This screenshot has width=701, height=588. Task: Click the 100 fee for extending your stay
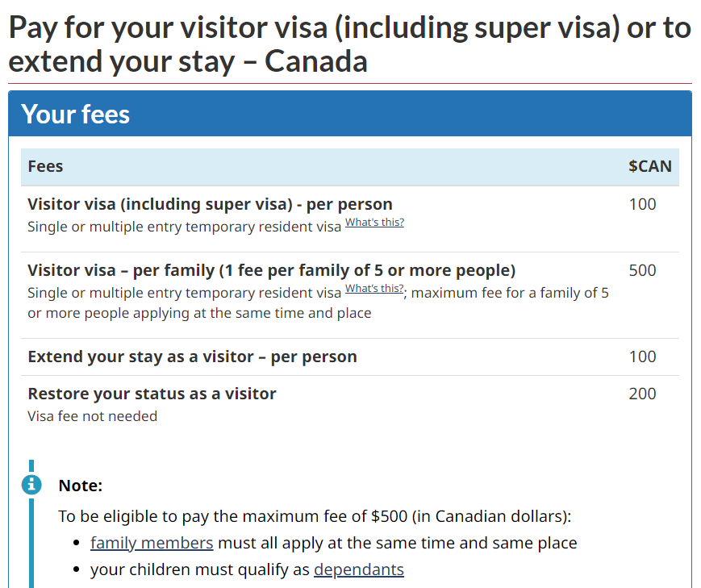click(x=642, y=357)
